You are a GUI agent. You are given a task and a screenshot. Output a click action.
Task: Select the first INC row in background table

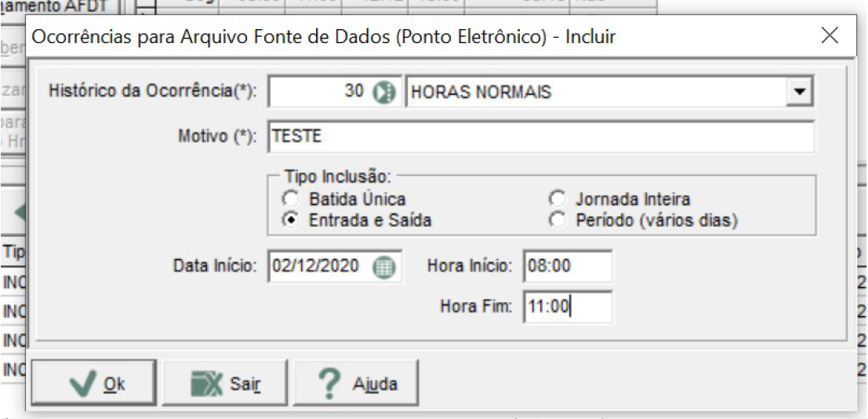pyautogui.click(x=13, y=281)
